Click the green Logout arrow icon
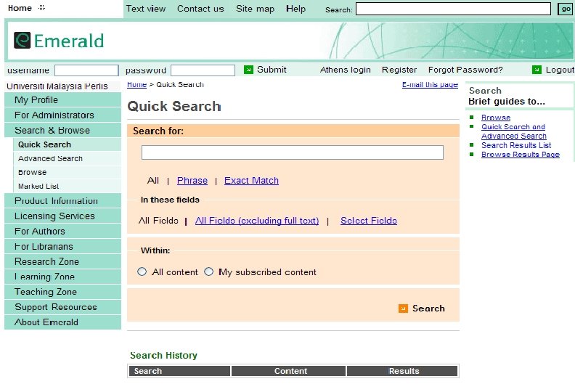Screen dimensions: 575x392 537,69
